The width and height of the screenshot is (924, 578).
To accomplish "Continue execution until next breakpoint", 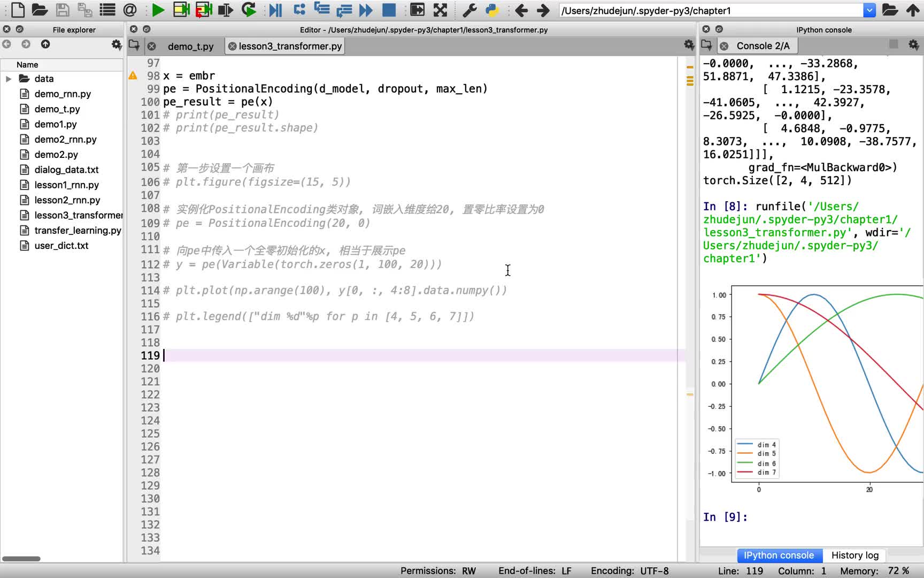I will tap(366, 10).
